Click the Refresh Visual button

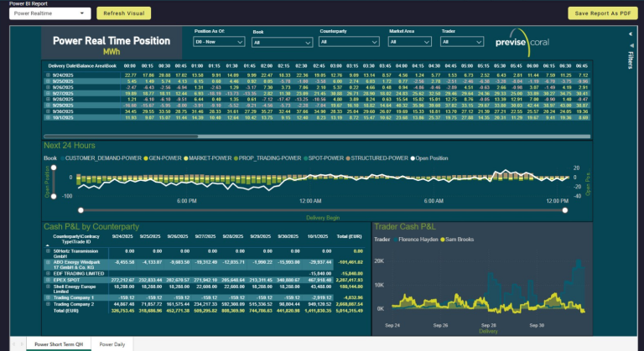click(x=123, y=13)
